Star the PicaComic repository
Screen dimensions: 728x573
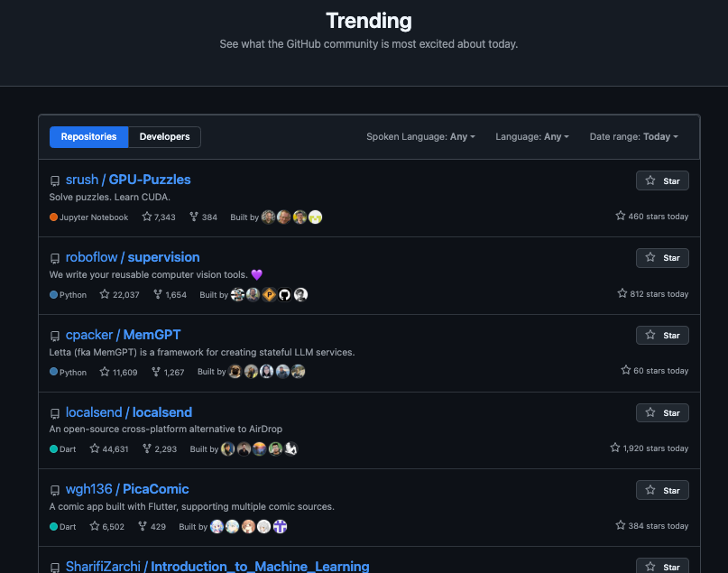tap(662, 490)
